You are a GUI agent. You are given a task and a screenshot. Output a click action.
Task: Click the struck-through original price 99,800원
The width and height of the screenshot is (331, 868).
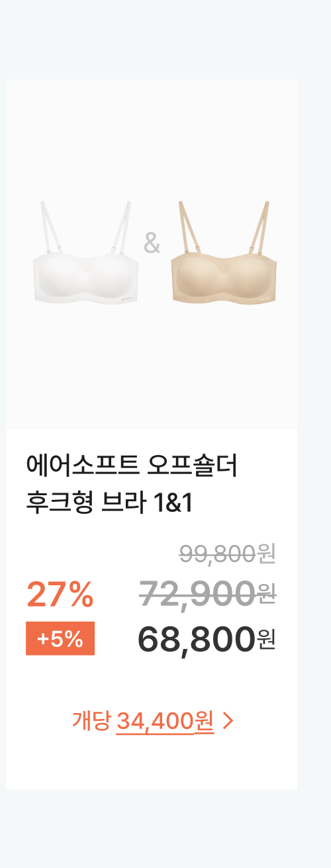[x=227, y=554]
